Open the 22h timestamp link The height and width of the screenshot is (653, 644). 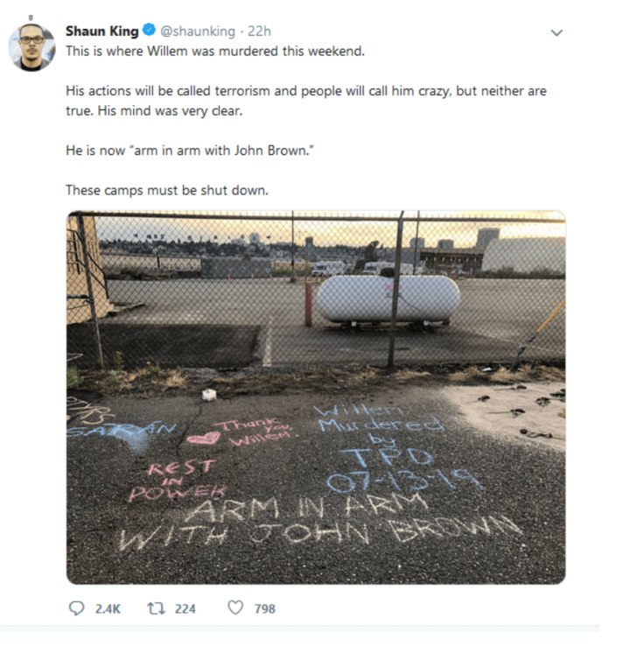pyautogui.click(x=259, y=32)
